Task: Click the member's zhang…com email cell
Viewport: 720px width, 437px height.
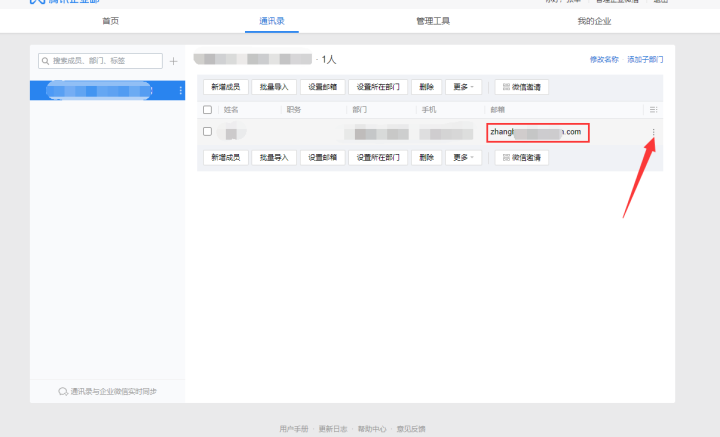Action: coord(538,132)
